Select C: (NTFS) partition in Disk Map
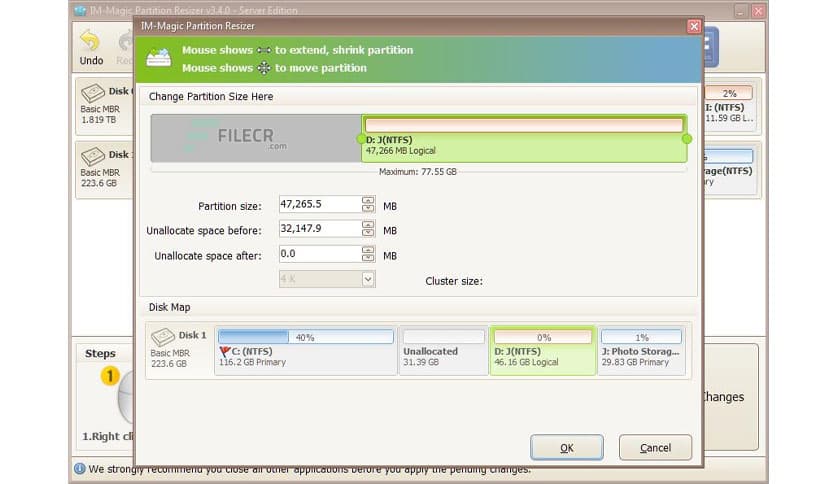836x484 pixels. [x=306, y=351]
